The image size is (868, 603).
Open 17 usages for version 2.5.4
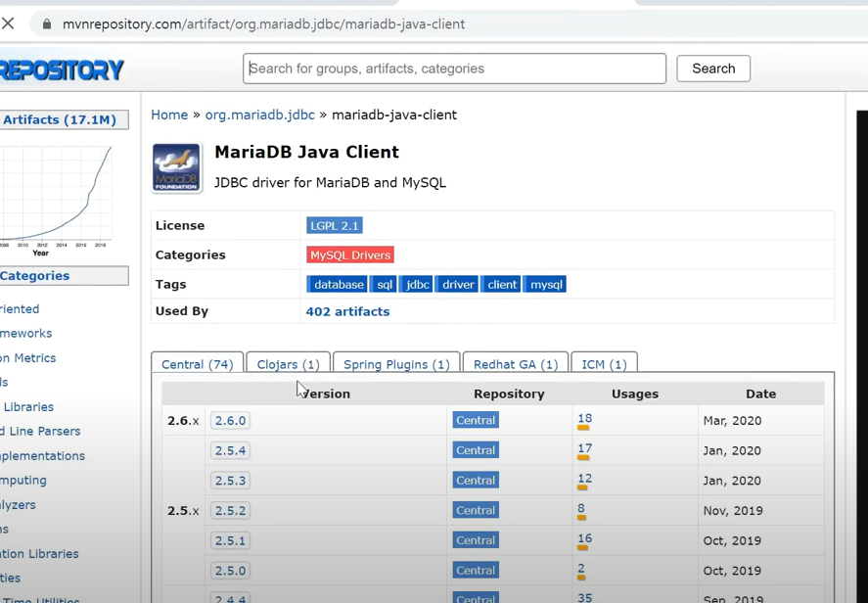click(584, 448)
